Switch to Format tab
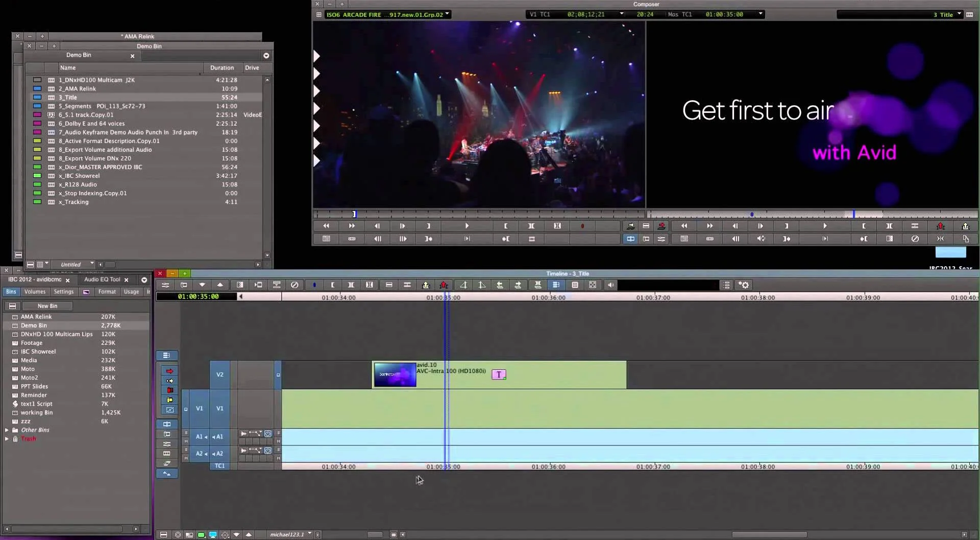The height and width of the screenshot is (540, 980). [107, 292]
